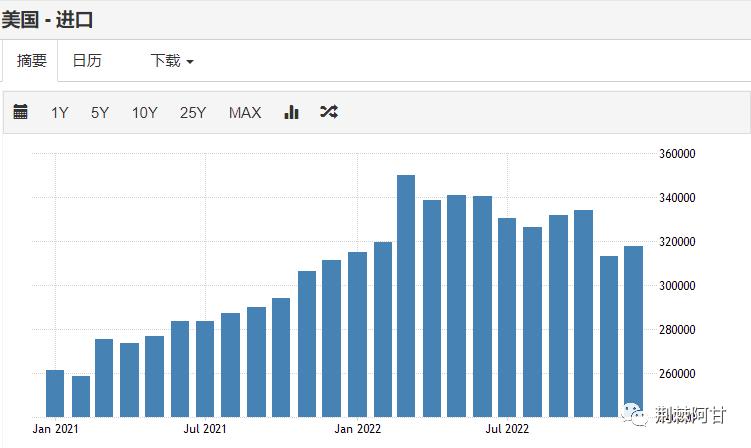Click the last bar on the right
Viewport: 751px width, 448px height.
[x=634, y=331]
